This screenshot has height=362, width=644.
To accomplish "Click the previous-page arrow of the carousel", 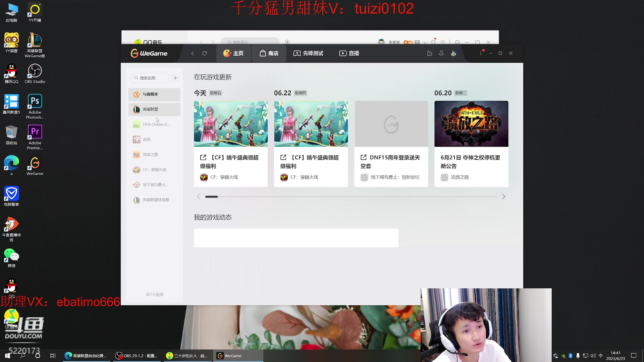I will click(x=199, y=196).
